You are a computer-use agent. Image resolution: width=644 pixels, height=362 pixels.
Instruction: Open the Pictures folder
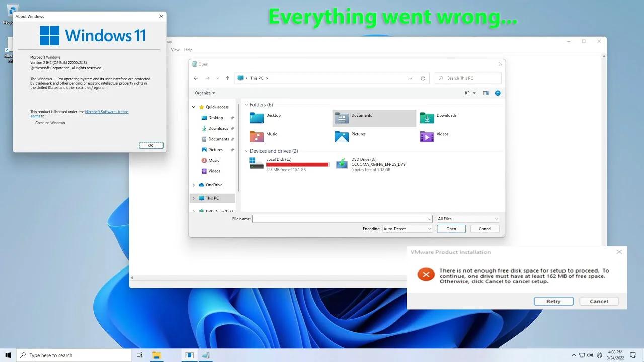358,134
